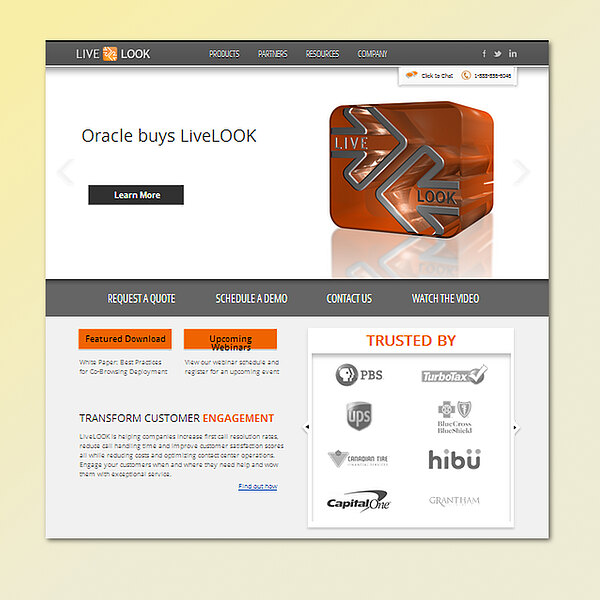Click the UPS shield logo
Image resolution: width=600 pixels, height=600 pixels.
click(359, 416)
